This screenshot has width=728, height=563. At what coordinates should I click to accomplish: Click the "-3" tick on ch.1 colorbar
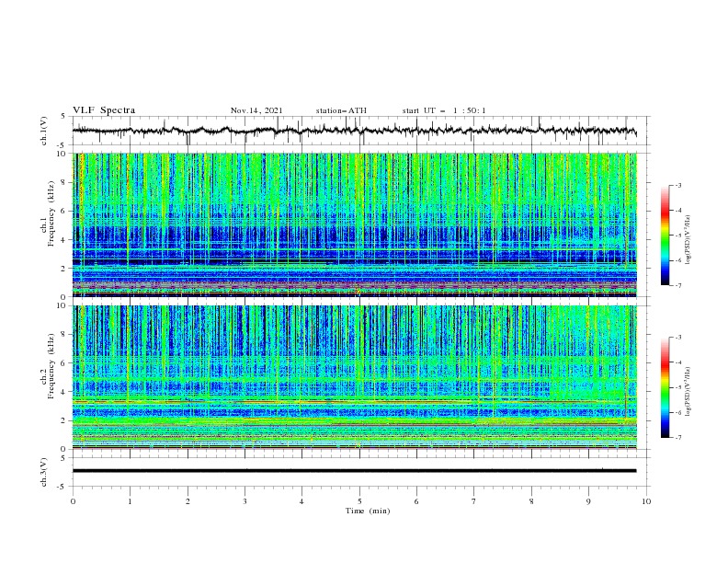point(677,185)
